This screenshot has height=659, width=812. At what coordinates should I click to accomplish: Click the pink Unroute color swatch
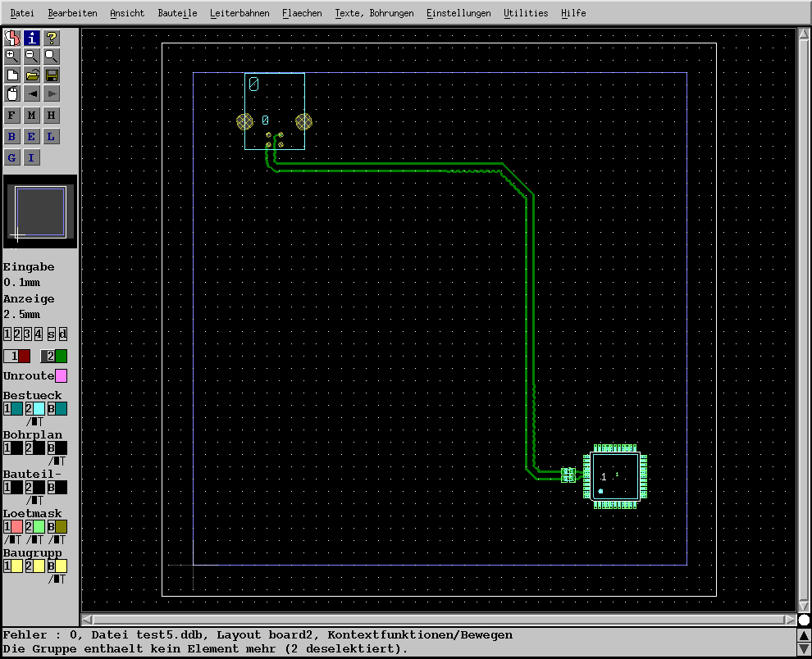click(x=62, y=376)
